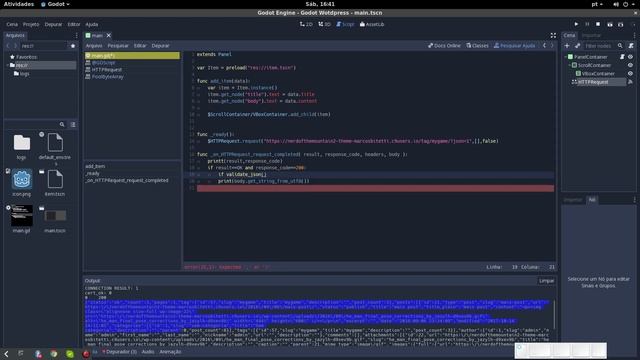Attach script icon in scene dock
The height and width of the screenshot is (360, 640).
coord(631,46)
